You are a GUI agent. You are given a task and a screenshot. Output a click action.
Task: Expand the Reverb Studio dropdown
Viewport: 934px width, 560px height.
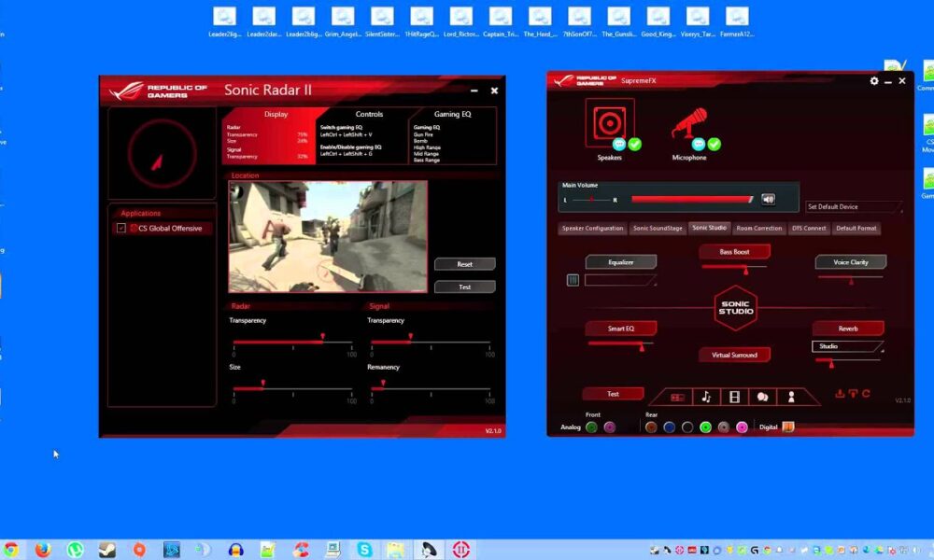tap(848, 346)
